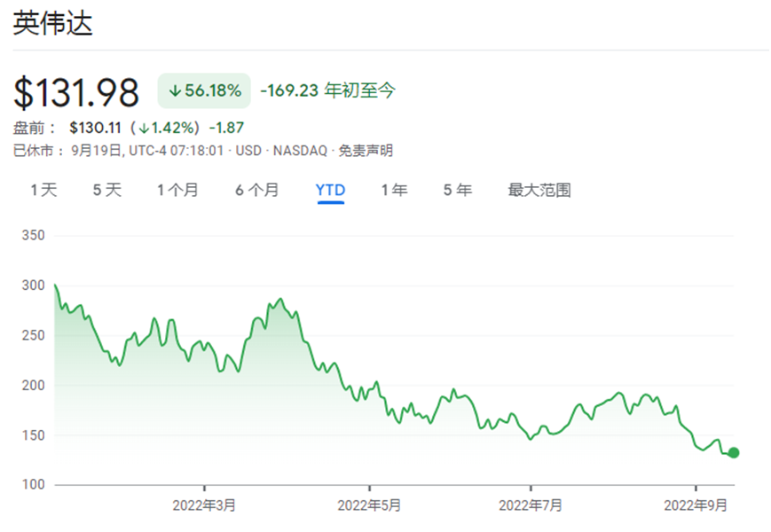Click the NASDAQ exchange label

(300, 151)
